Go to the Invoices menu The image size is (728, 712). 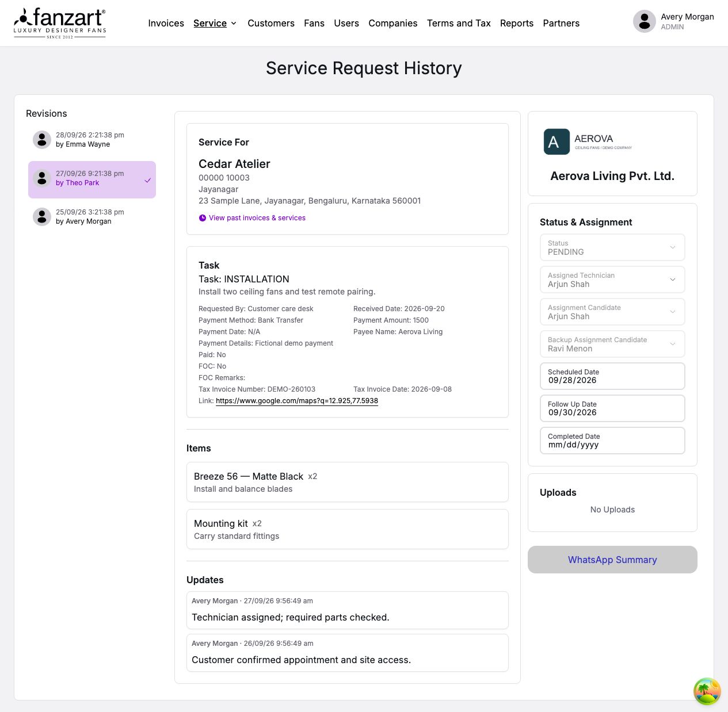click(166, 23)
